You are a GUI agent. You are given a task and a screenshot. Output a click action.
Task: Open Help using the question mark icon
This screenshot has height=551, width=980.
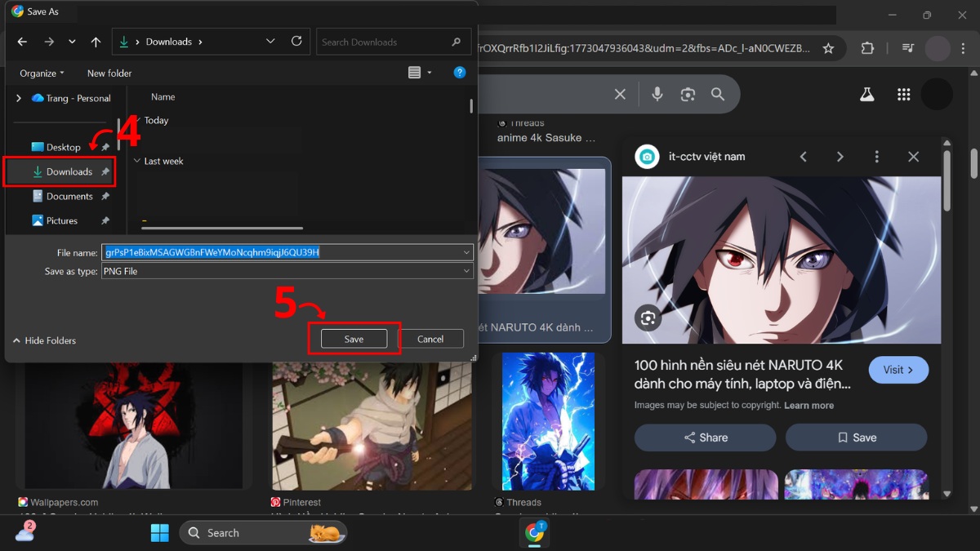click(x=460, y=73)
